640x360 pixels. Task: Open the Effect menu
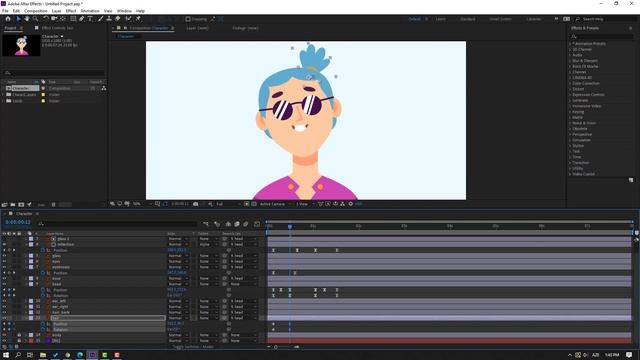[71, 11]
